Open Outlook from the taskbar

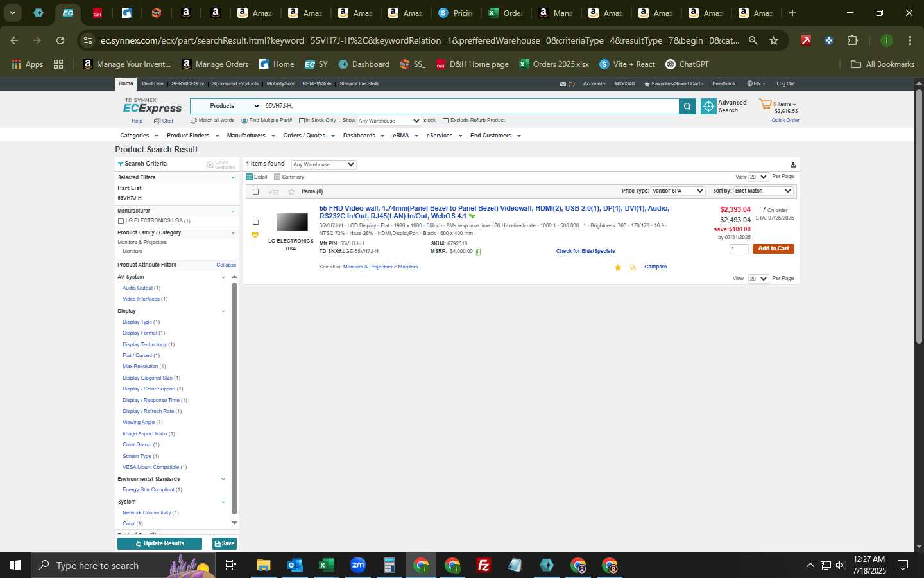pyautogui.click(x=295, y=565)
